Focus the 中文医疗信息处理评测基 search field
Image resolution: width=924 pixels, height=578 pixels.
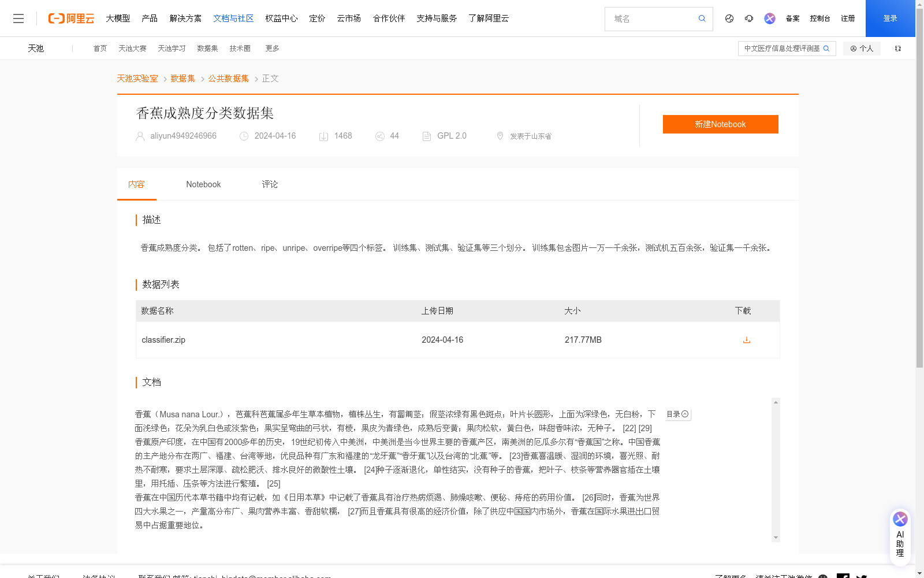tap(781, 49)
